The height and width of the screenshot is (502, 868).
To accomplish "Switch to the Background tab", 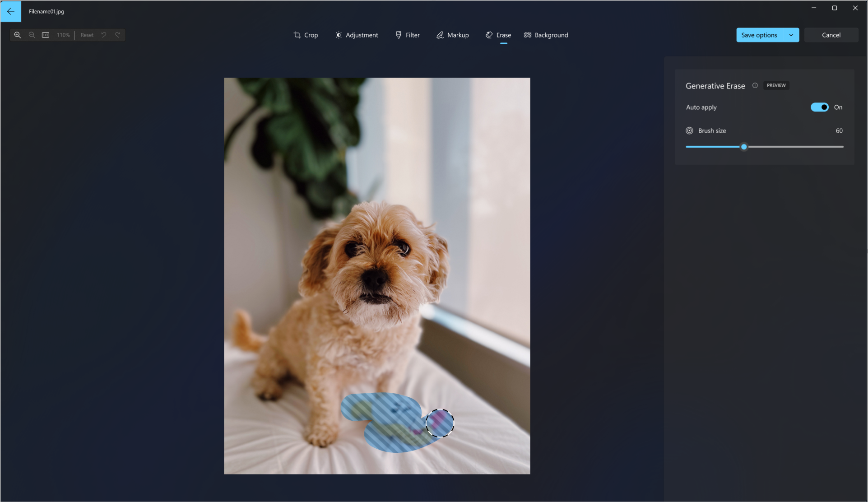I will point(545,35).
